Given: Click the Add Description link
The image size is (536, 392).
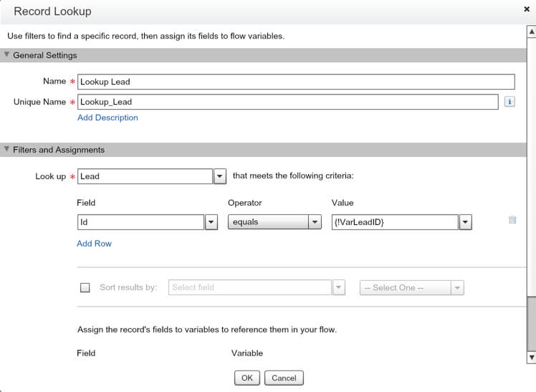Looking at the screenshot, I should (x=107, y=118).
